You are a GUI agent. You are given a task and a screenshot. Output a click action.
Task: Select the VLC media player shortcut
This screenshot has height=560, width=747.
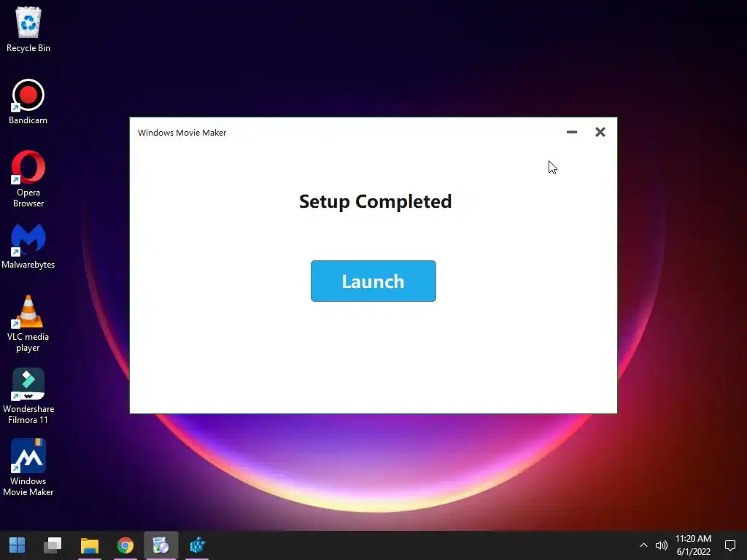(28, 324)
